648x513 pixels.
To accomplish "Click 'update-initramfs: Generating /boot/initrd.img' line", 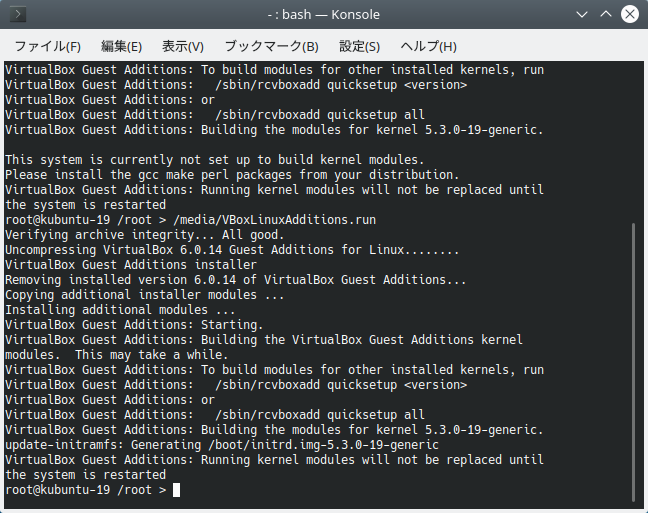I will 222,445.
